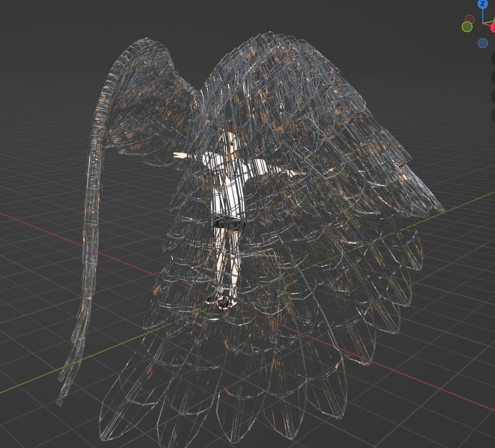Screen dimensions: 495x448
Task: Click the dim blue negative Z circle
Action: point(482,43)
